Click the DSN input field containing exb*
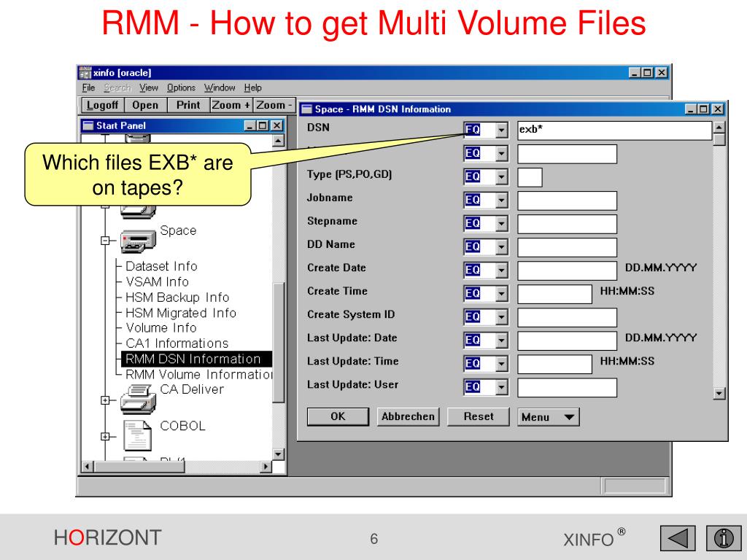747x560 pixels. 614,130
